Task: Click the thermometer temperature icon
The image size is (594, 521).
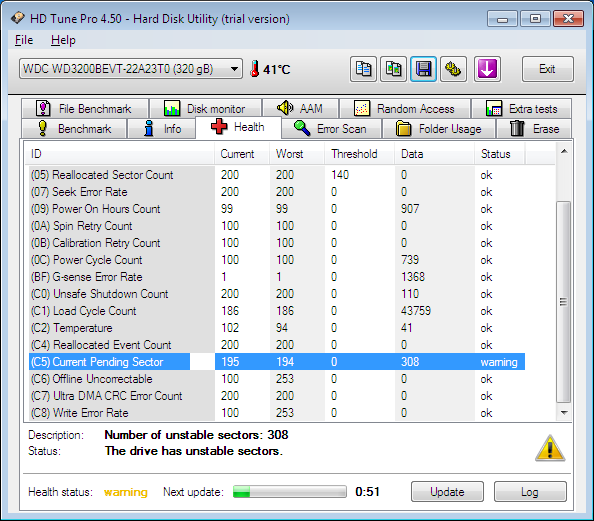Action: point(255,69)
